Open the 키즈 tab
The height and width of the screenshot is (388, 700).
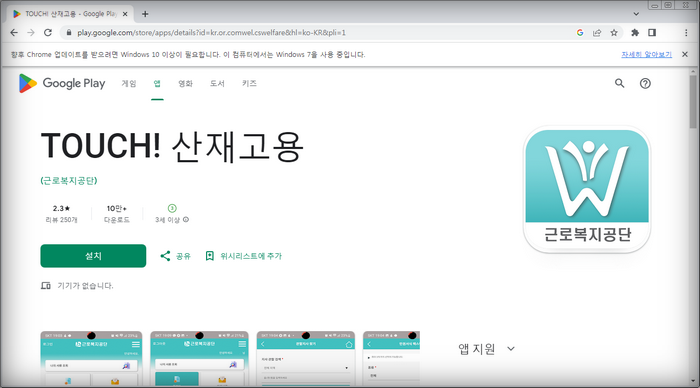(x=249, y=83)
